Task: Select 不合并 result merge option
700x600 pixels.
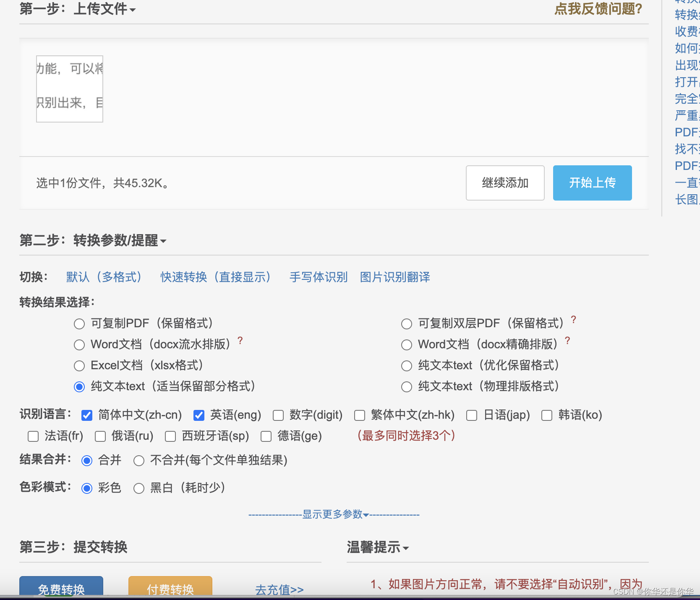Action: (139, 460)
